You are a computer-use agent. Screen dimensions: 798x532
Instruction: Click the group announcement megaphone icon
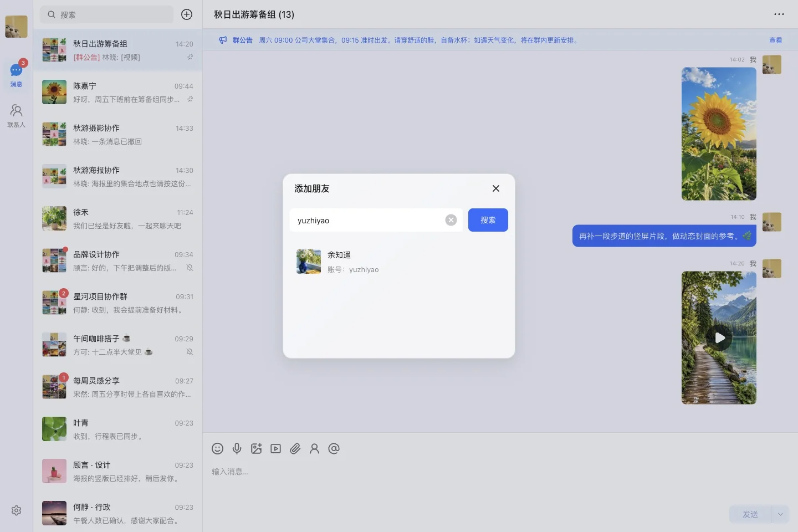point(223,40)
